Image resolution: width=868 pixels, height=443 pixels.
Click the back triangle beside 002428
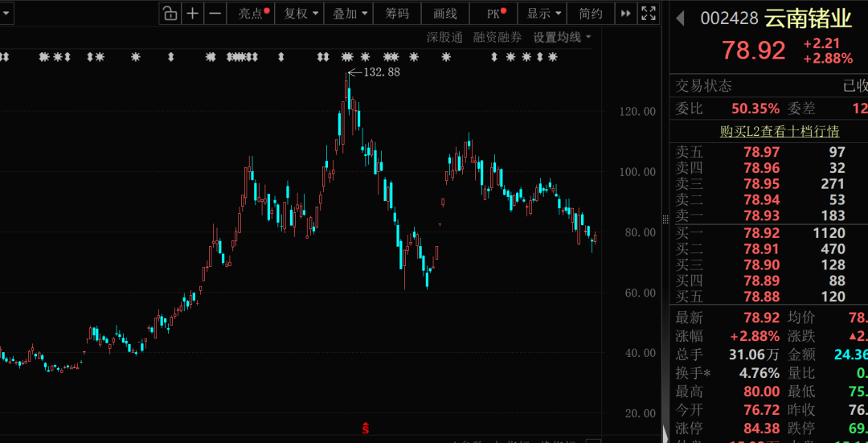[681, 18]
